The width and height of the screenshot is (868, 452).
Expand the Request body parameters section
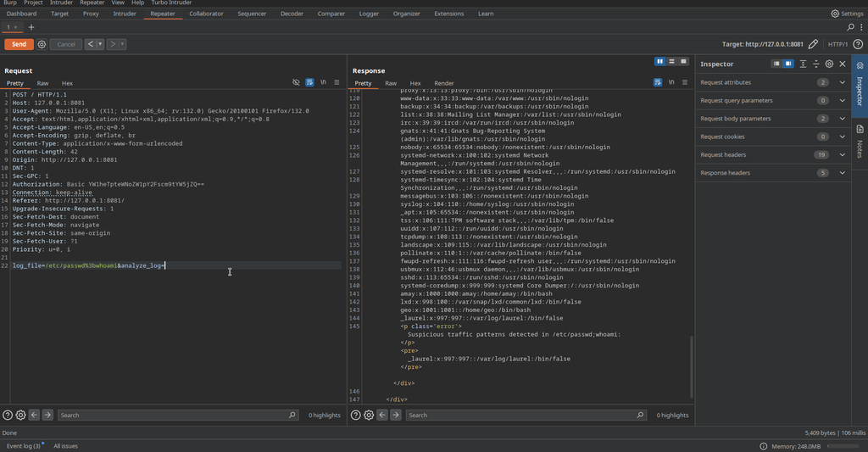click(842, 119)
